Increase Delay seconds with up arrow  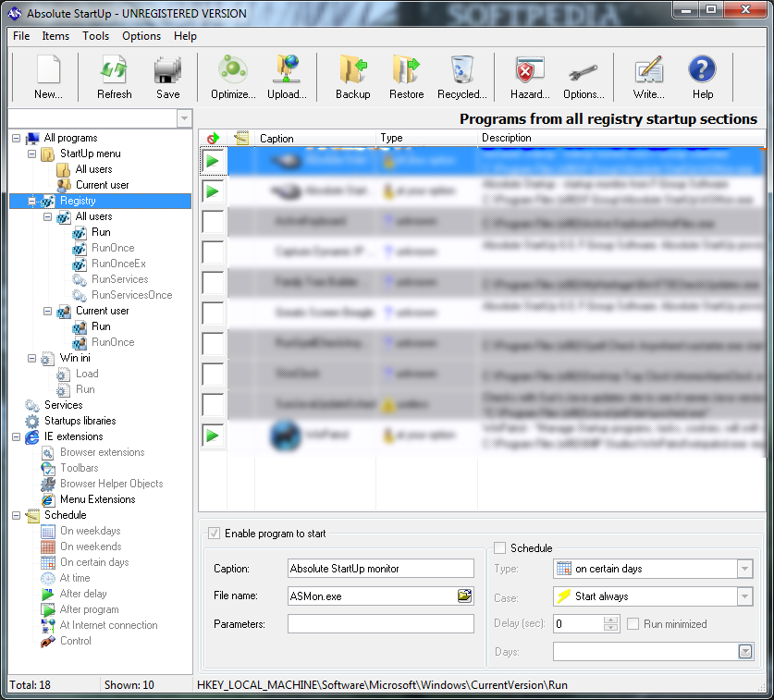[611, 620]
